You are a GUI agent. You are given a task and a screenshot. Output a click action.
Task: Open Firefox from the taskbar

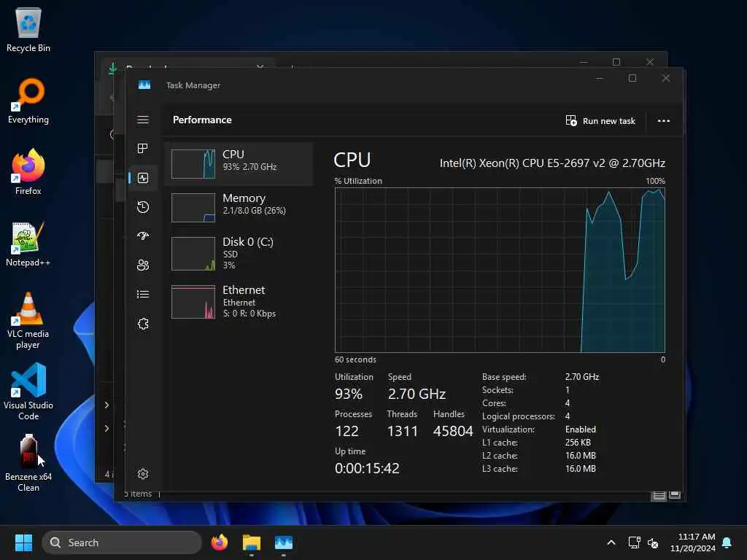[x=219, y=542]
